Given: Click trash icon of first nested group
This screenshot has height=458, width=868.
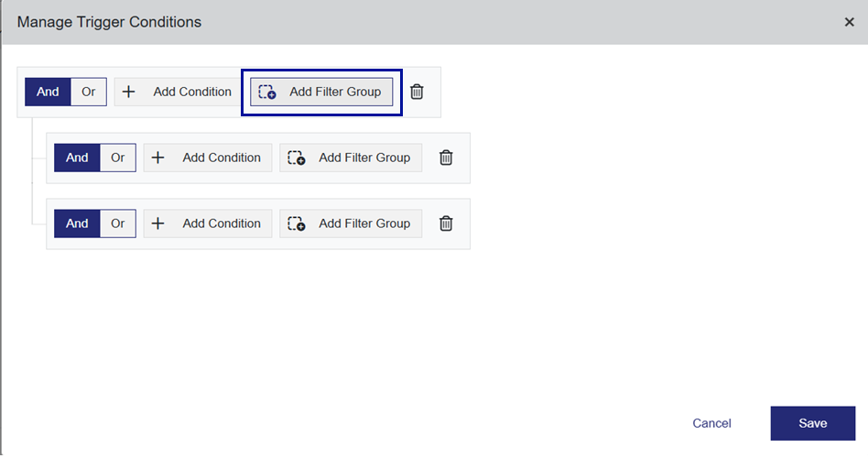Looking at the screenshot, I should [446, 158].
